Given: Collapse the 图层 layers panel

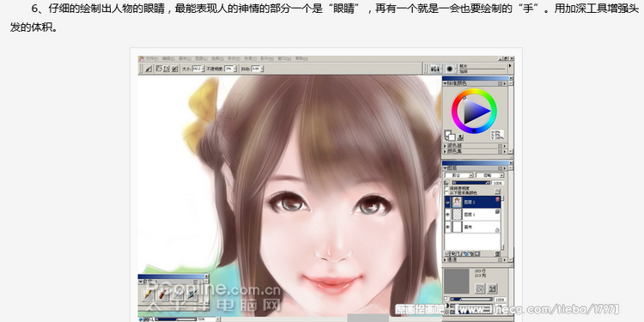Looking at the screenshot, I should [x=445, y=168].
